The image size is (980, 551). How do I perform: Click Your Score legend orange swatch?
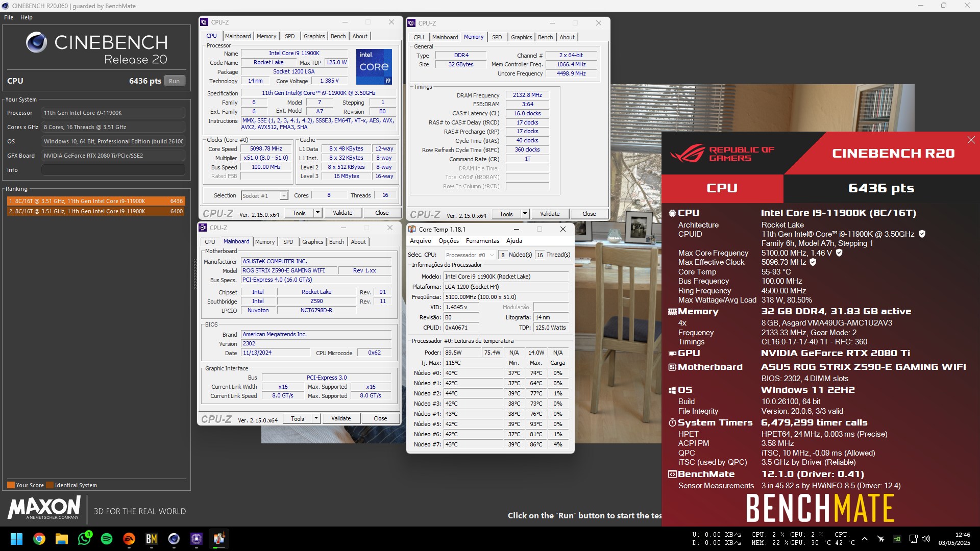(11, 485)
